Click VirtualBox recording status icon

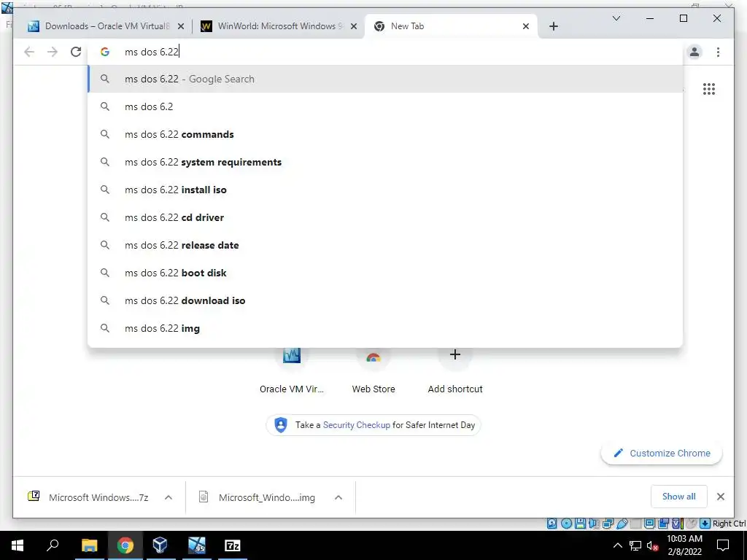point(663,524)
